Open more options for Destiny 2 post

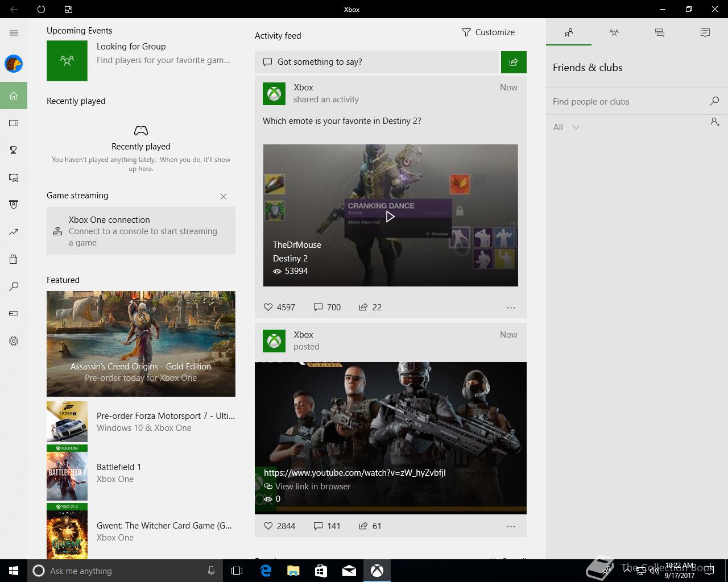pyautogui.click(x=511, y=307)
